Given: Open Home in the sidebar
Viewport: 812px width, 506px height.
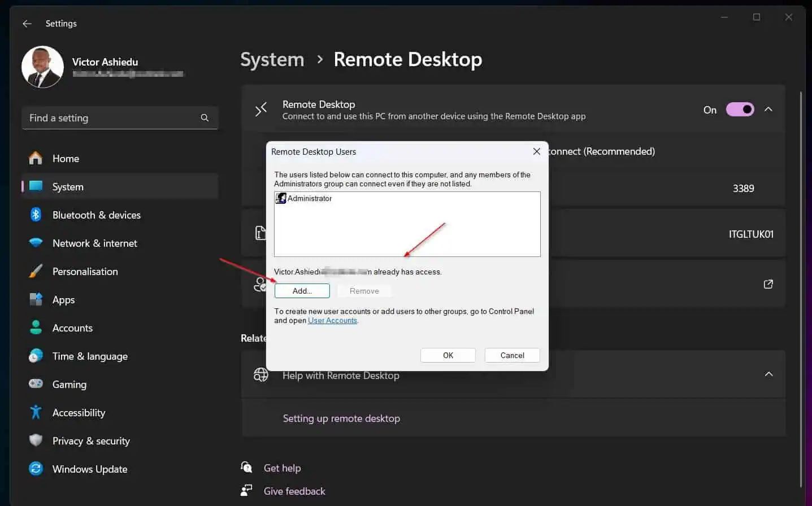Looking at the screenshot, I should [120, 159].
